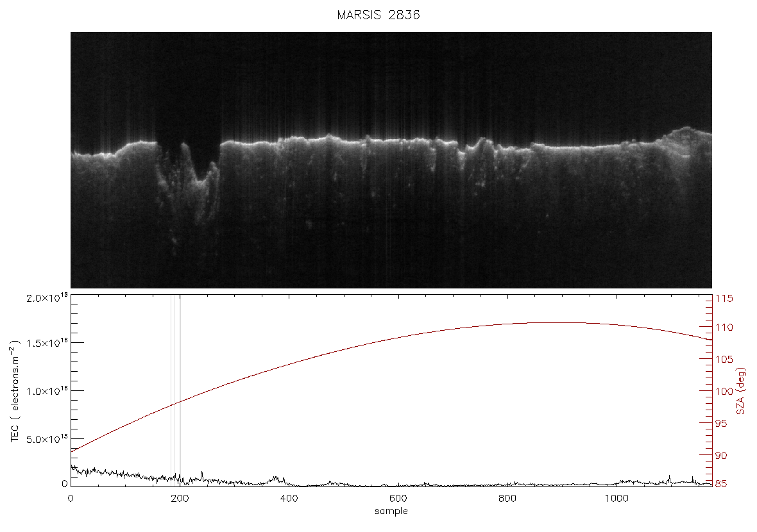Click the 'sample' x-axis label

point(391,511)
